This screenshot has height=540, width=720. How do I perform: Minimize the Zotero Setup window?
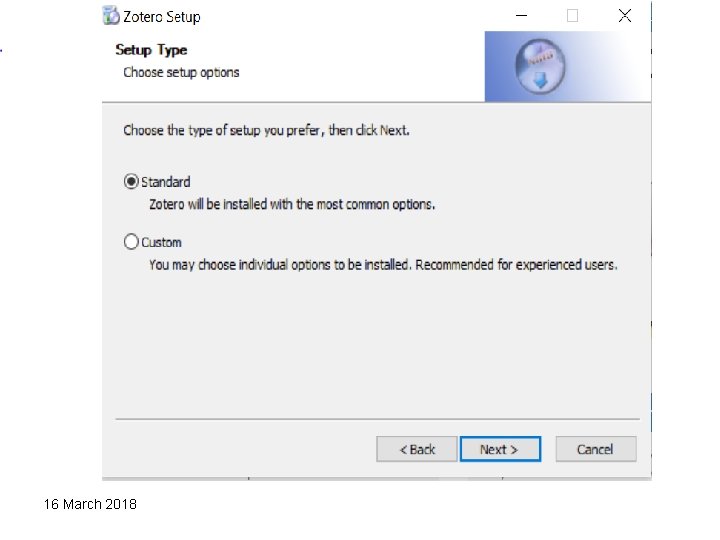[521, 16]
